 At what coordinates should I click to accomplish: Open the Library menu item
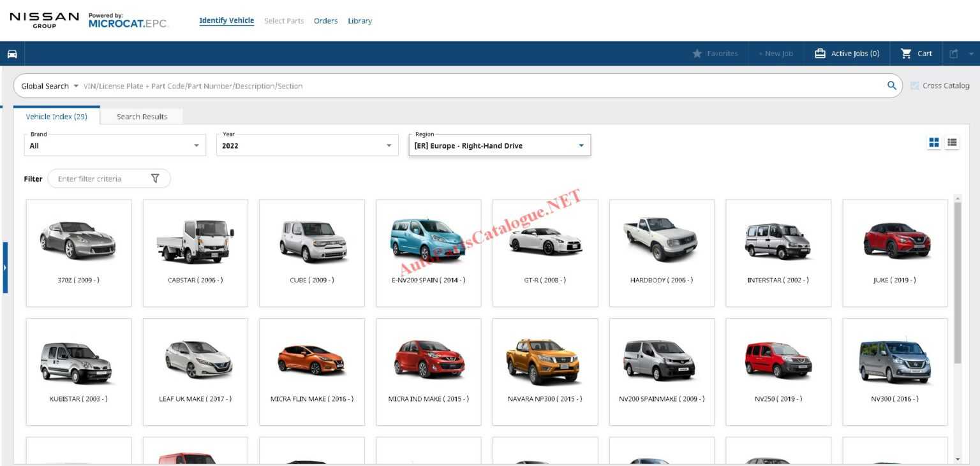point(360,21)
